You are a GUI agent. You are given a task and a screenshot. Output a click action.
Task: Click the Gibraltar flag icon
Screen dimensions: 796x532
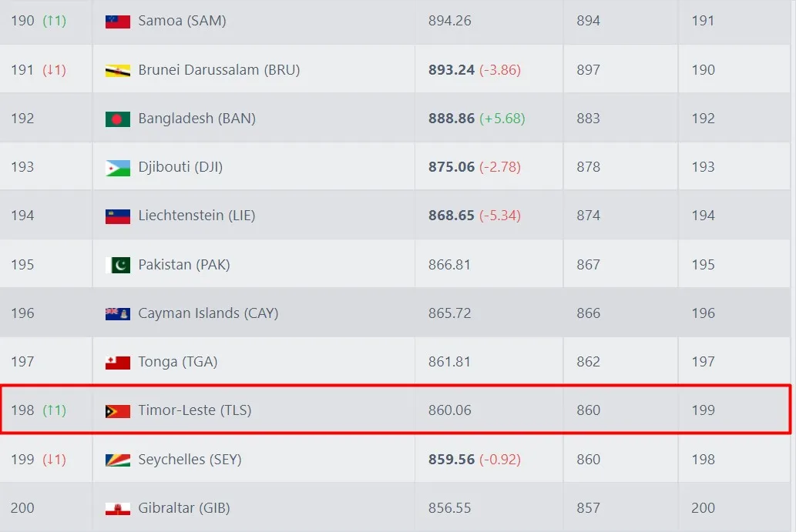(x=117, y=508)
